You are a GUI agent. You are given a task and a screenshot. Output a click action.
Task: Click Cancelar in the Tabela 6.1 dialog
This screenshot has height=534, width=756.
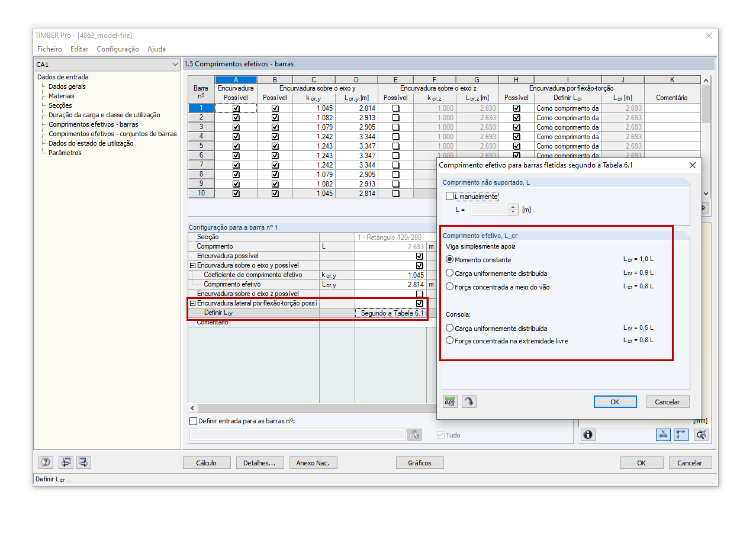click(667, 401)
